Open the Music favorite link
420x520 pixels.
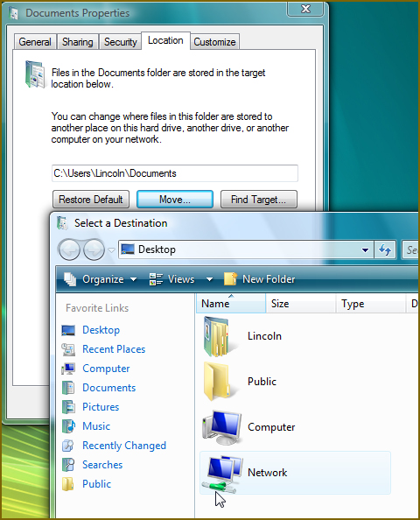[x=96, y=426]
